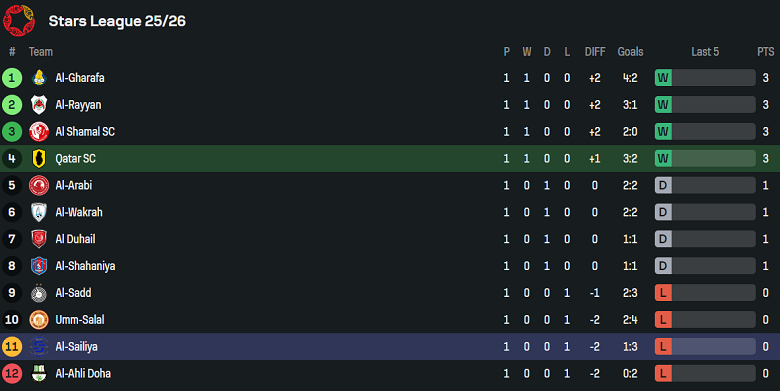This screenshot has width=780, height=391.
Task: Select the Al-Wakrah shield crest
Action: click(39, 212)
